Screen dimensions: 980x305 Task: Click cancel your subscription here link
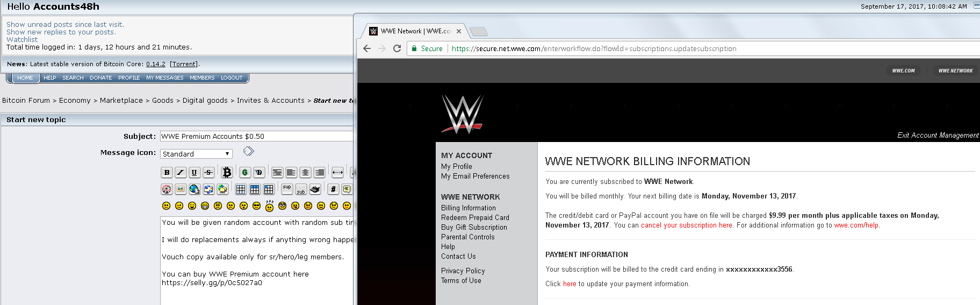tap(687, 225)
